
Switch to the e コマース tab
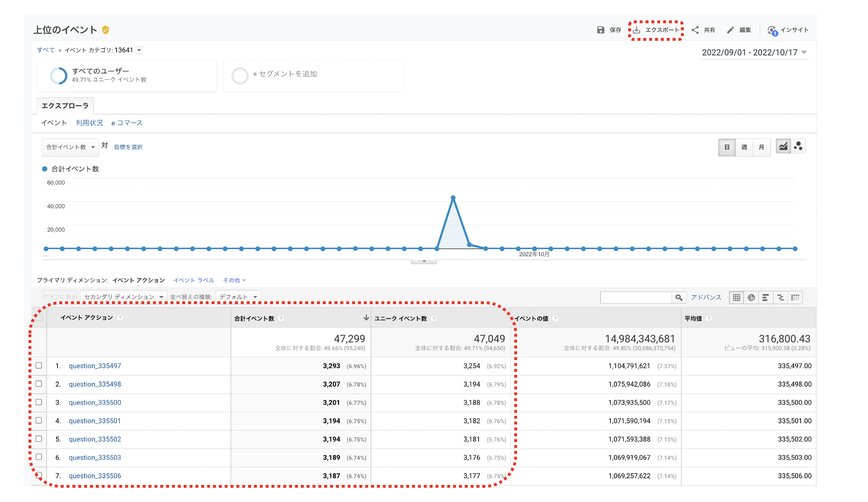coord(127,123)
